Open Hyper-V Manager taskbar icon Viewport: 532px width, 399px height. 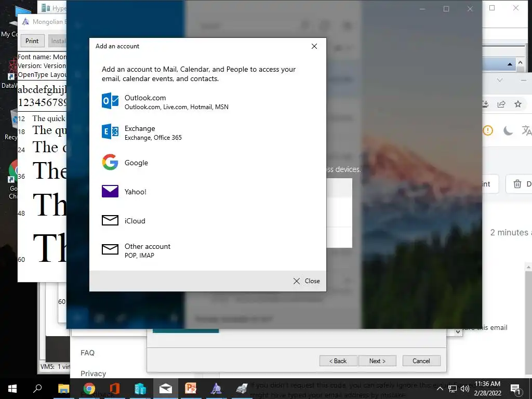click(140, 389)
